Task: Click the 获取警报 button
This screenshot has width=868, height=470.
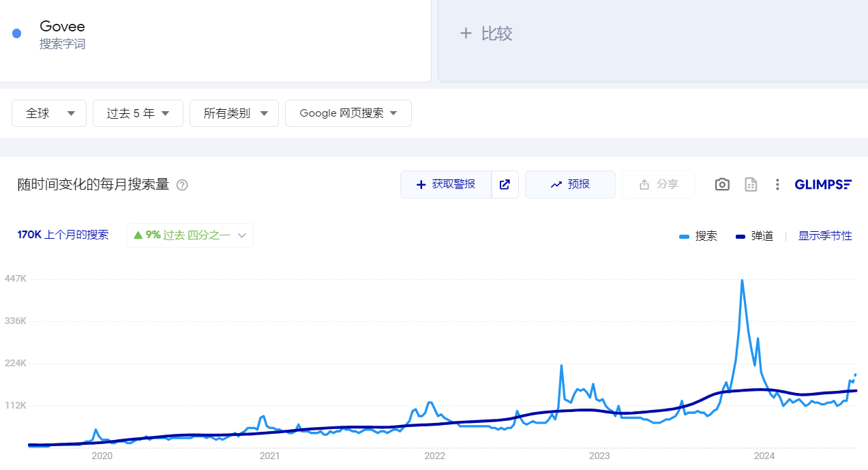Action: [x=446, y=184]
